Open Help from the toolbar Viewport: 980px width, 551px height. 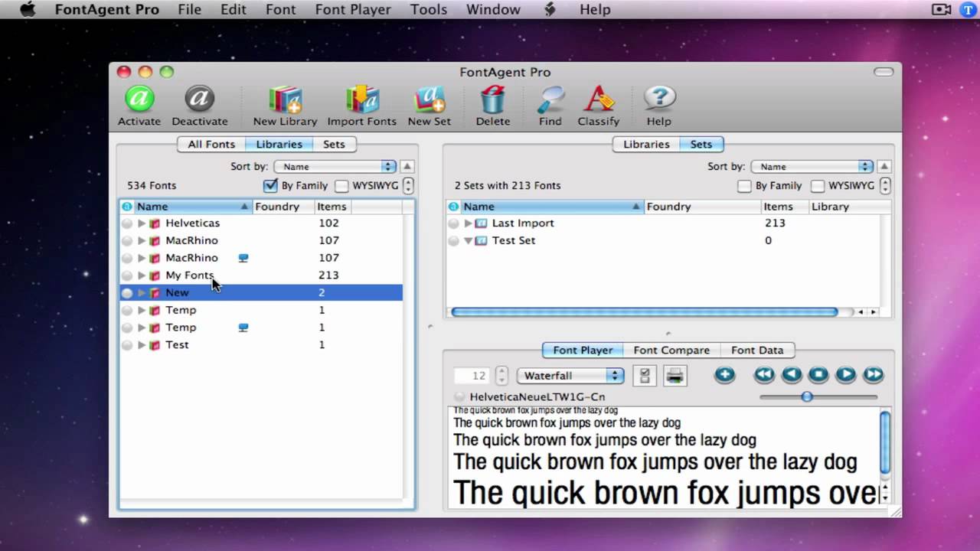658,106
